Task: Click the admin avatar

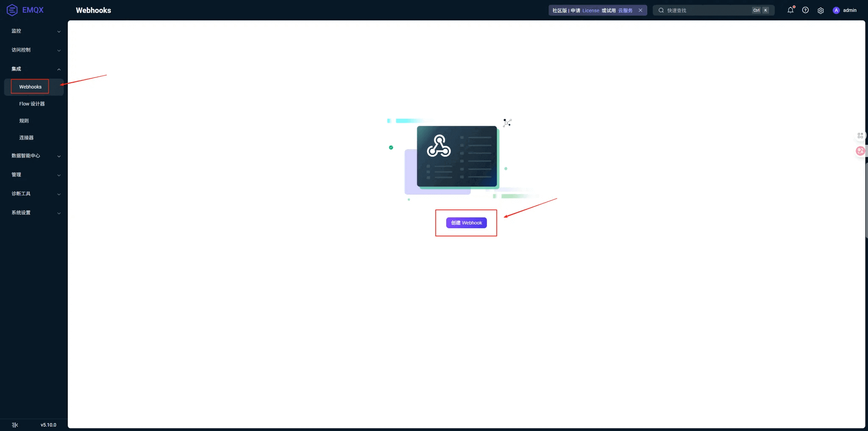Action: click(x=836, y=10)
